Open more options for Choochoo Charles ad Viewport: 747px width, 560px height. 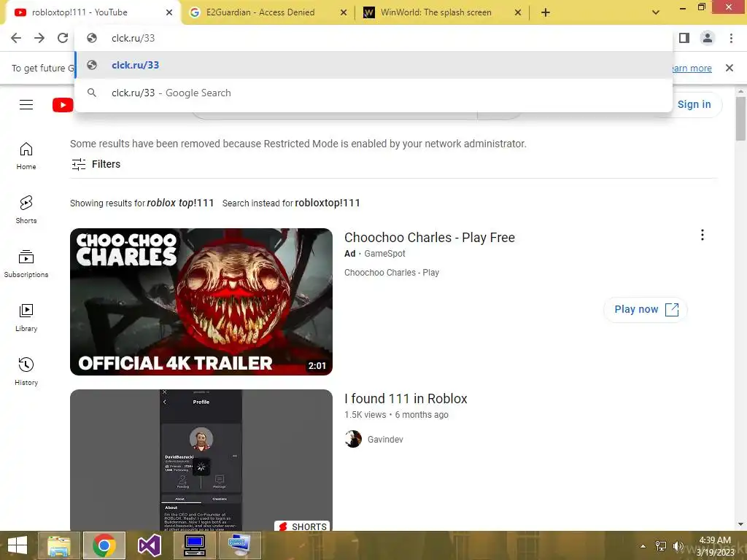pos(703,235)
